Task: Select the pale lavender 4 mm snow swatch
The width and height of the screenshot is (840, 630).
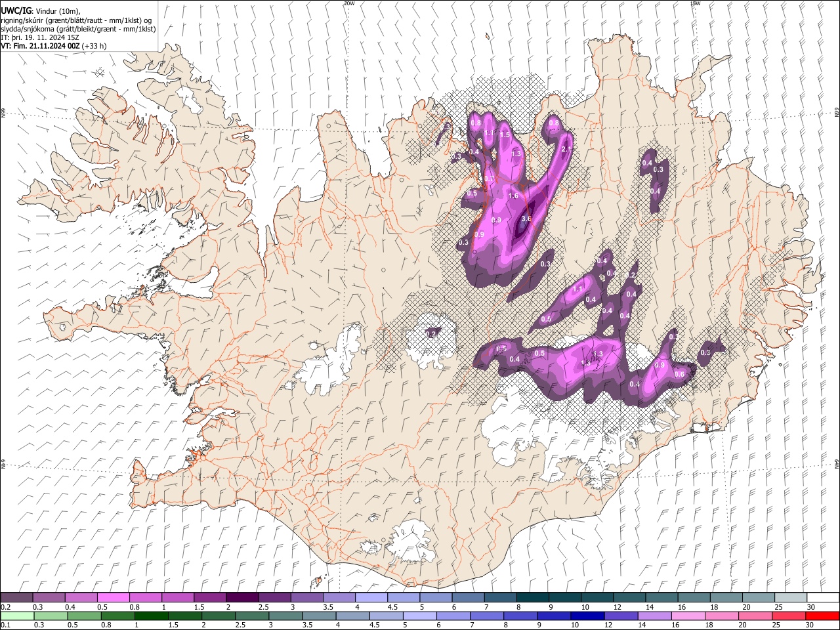Action: coord(371,597)
